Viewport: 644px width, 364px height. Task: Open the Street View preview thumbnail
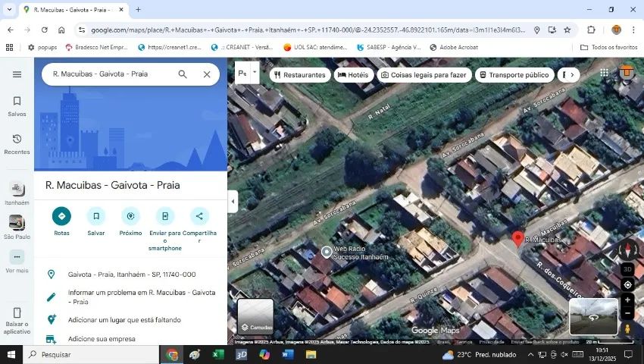593,317
